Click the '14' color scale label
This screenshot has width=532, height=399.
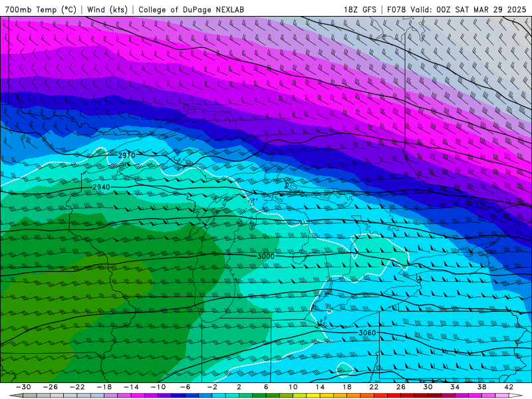(320, 387)
